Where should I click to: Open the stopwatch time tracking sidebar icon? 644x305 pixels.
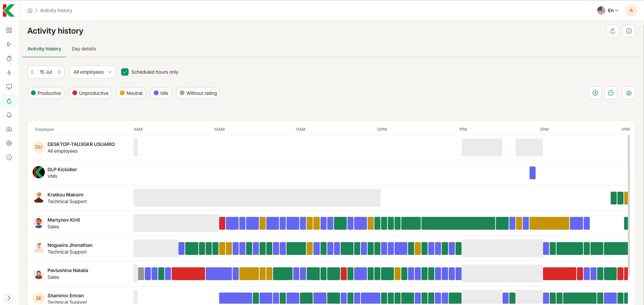[x=9, y=59]
